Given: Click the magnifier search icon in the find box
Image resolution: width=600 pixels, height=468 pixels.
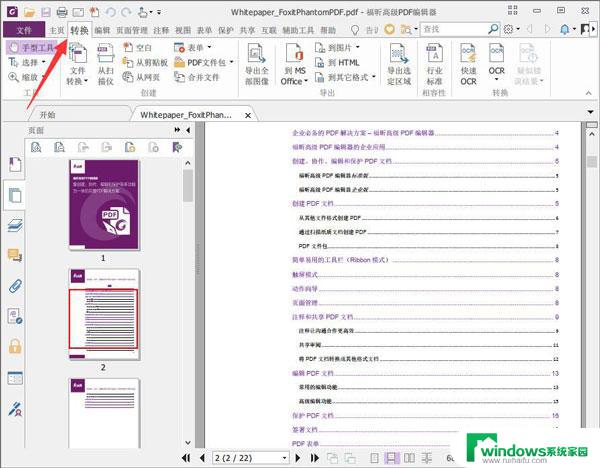Looking at the screenshot, I should (493, 29).
